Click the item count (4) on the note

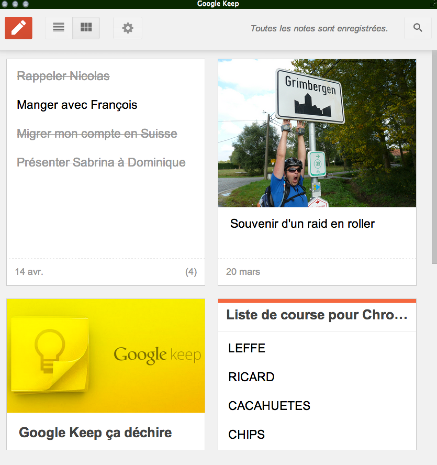pyautogui.click(x=191, y=272)
